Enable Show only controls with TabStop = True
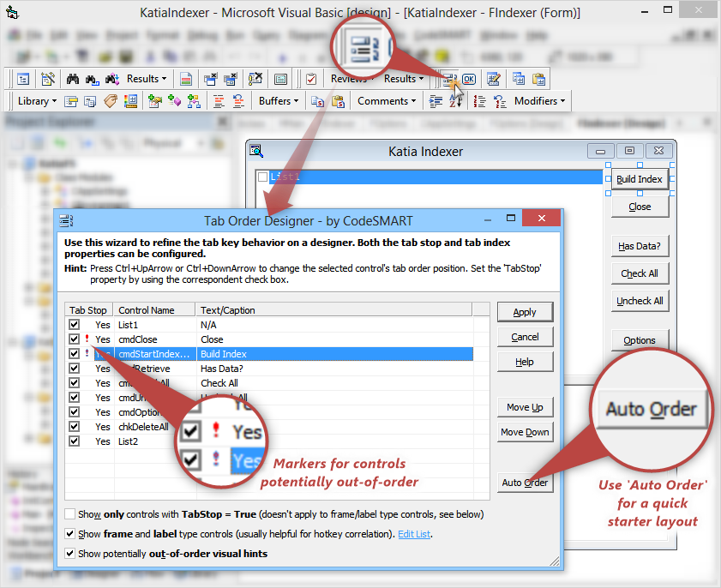 70,514
